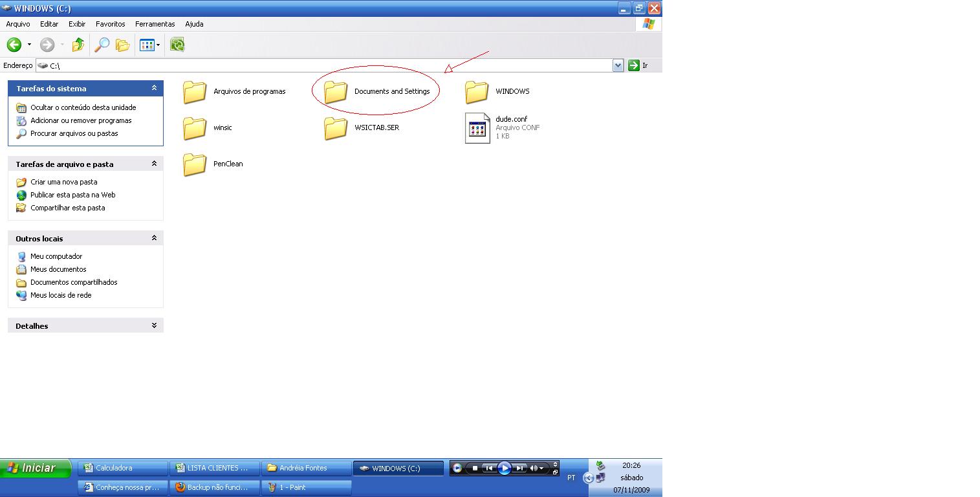Open the Ferramentas menu
This screenshot has width=980, height=497.
(155, 24)
